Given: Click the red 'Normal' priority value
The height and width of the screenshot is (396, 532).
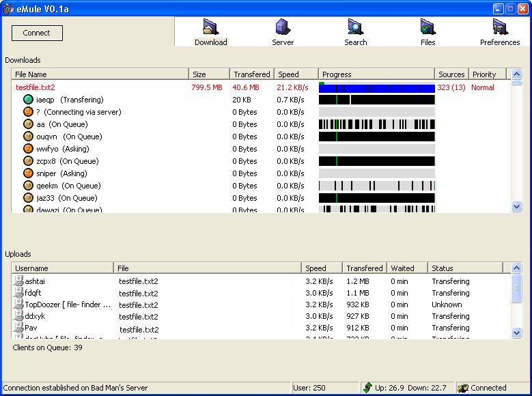Looking at the screenshot, I should [482, 87].
